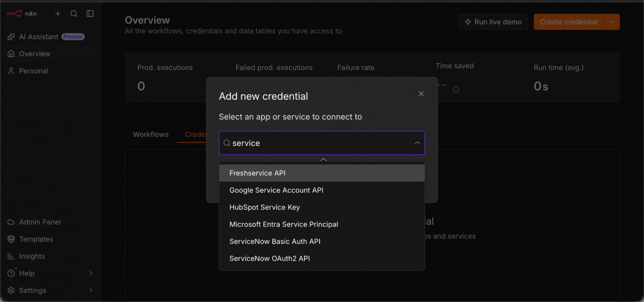644x302 pixels.
Task: Open search with the magnifier icon in sidebar
Action: [74, 14]
